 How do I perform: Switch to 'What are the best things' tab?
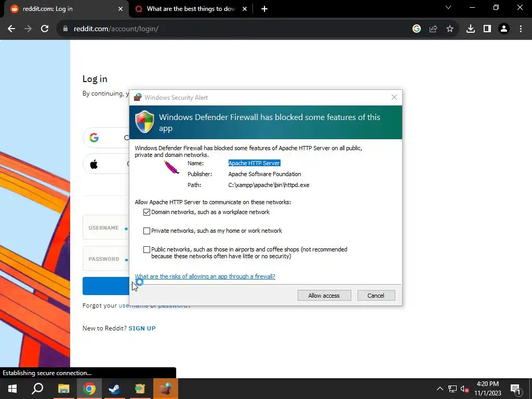click(x=191, y=9)
